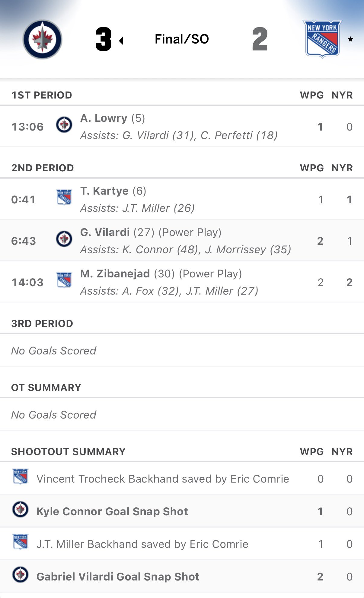Tap the star icon beside Rangers logo
This screenshot has height=598, width=364.
pos(350,39)
